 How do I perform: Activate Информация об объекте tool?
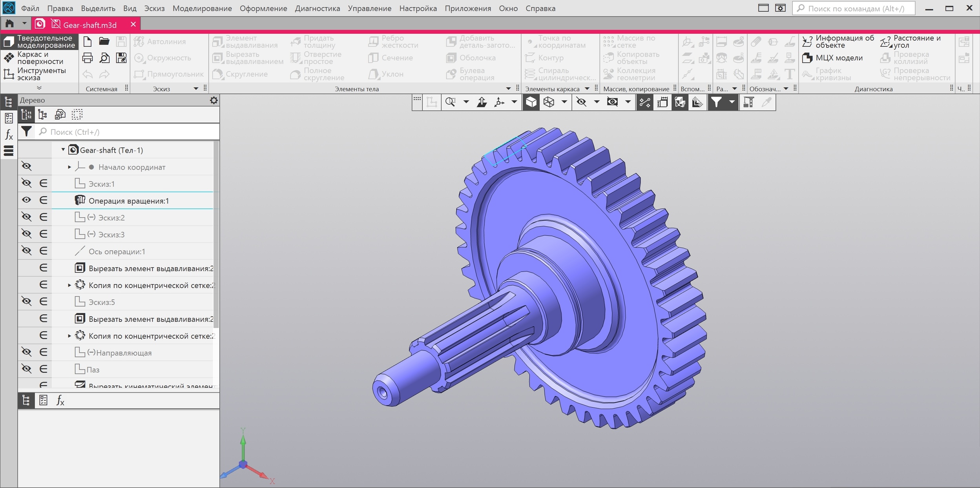[840, 41]
